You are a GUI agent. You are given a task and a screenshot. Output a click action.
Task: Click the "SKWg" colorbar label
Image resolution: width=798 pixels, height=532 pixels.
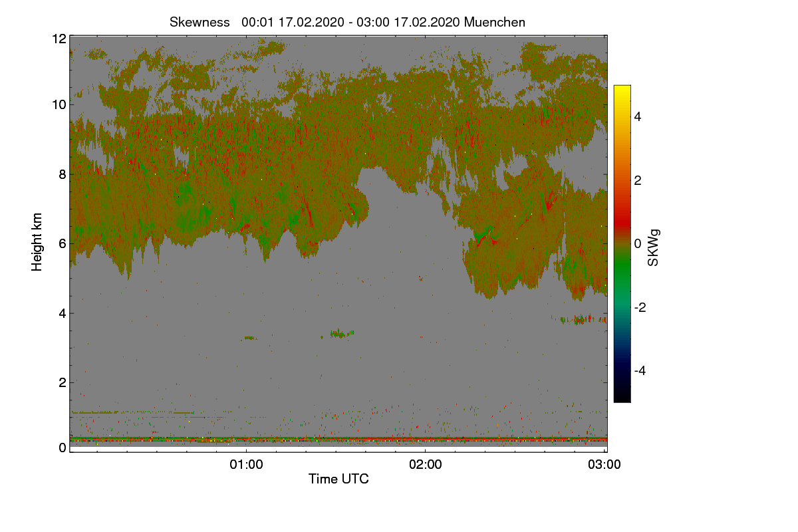[653, 247]
